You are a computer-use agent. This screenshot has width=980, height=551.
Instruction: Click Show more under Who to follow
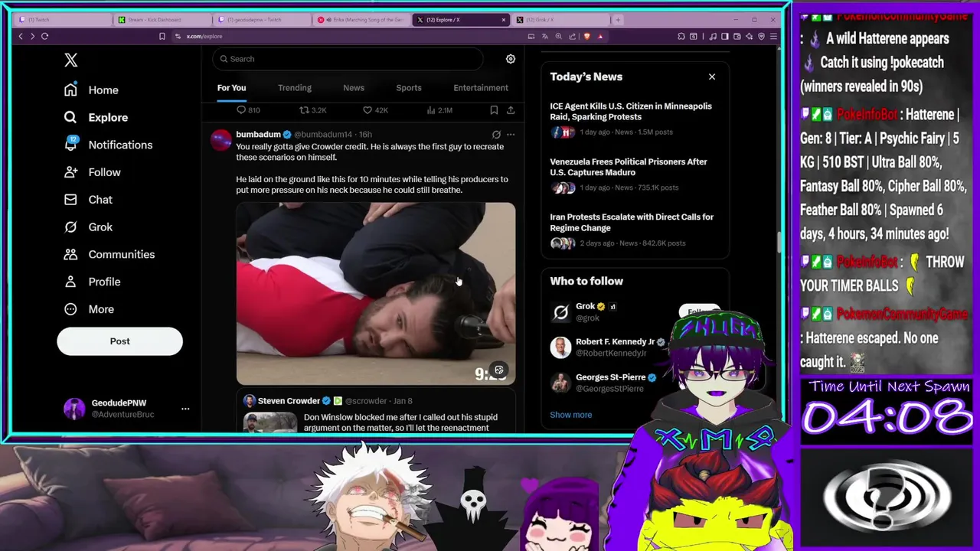click(x=570, y=415)
